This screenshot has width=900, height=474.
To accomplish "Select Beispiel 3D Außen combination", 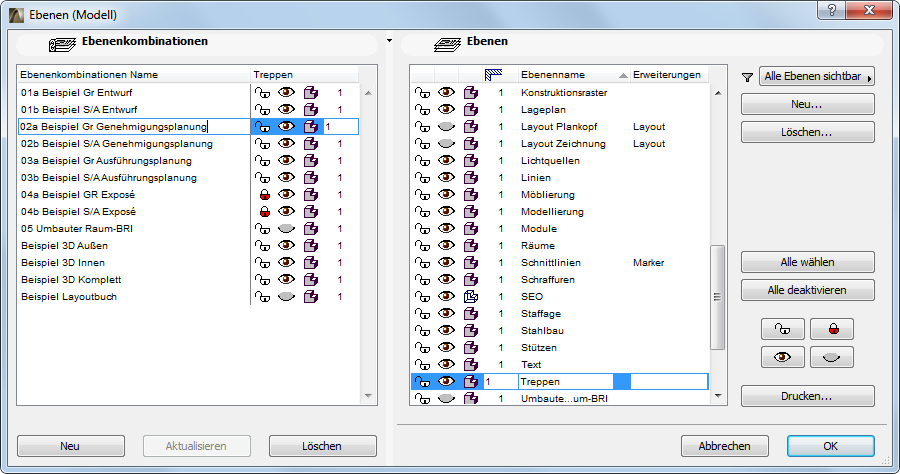I will point(64,246).
